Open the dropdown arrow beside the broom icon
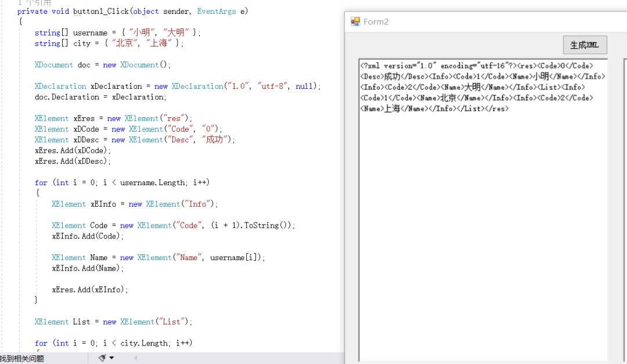The height and width of the screenshot is (364, 627). click(x=111, y=358)
